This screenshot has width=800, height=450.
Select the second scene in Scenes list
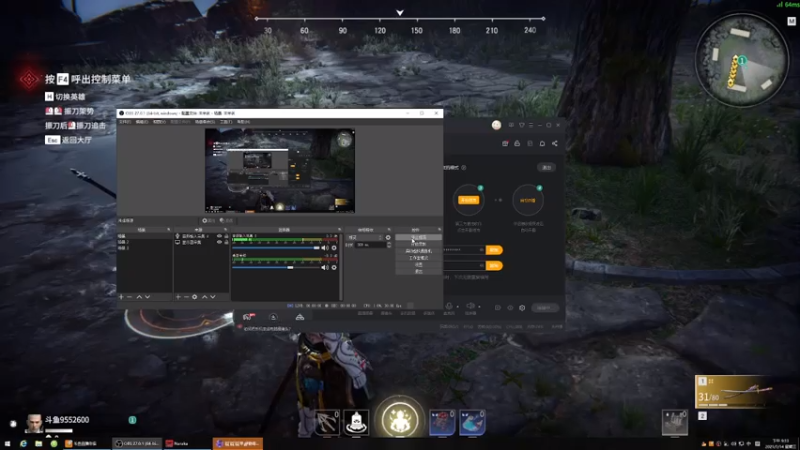(144, 242)
